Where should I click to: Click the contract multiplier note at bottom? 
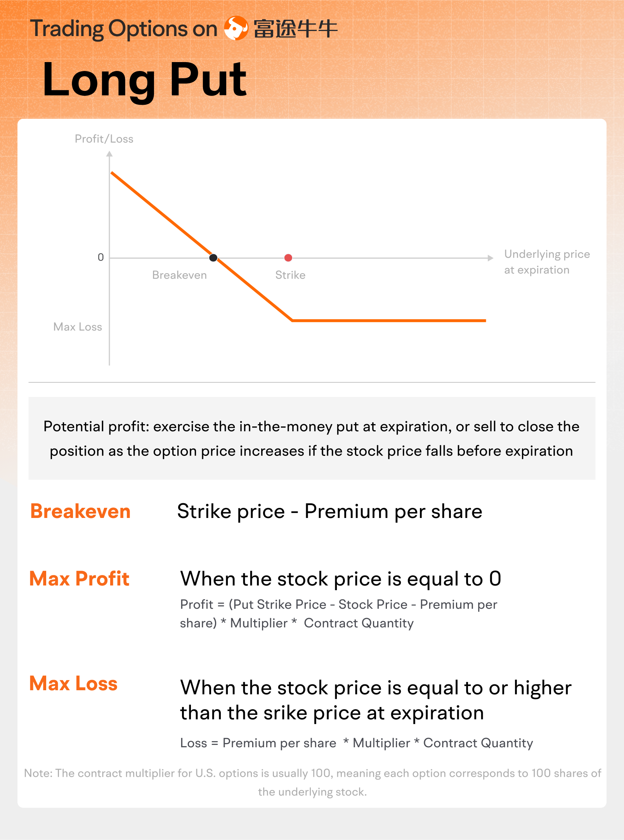[312, 782]
